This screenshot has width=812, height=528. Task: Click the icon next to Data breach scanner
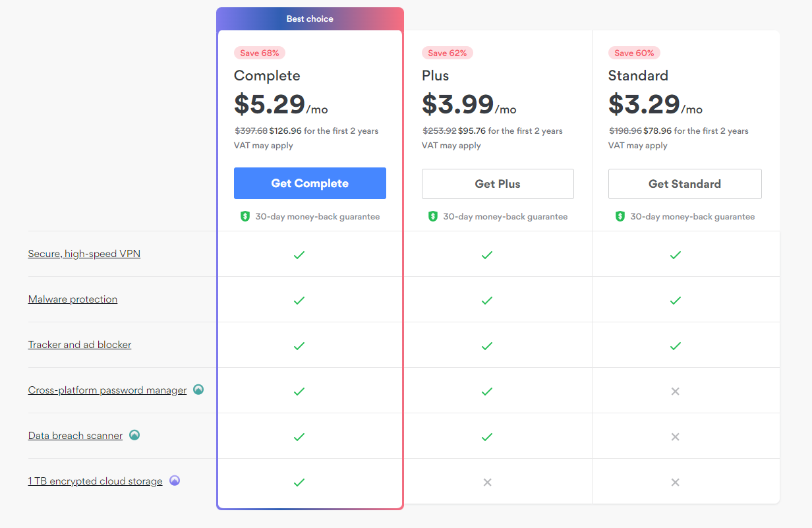(134, 435)
